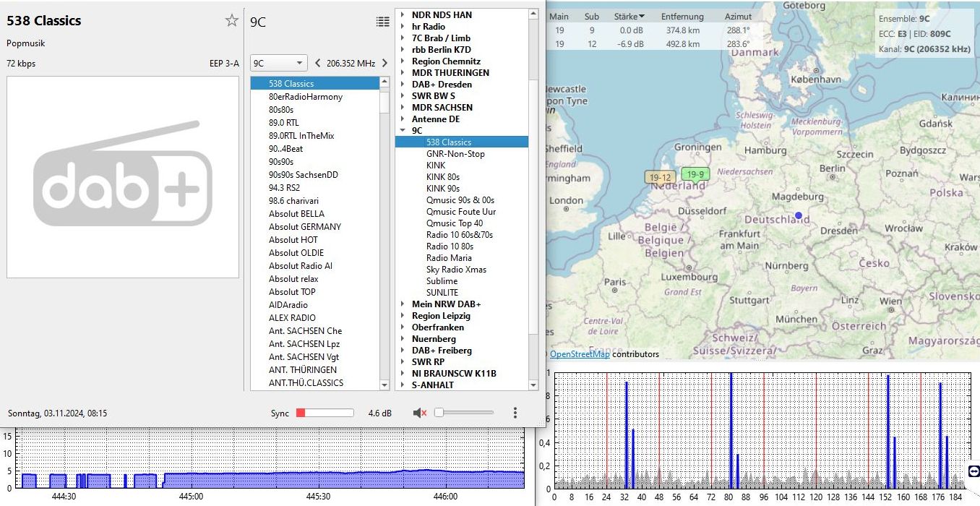
Task: Select Absolut HOT in the service list
Action: [x=293, y=240]
